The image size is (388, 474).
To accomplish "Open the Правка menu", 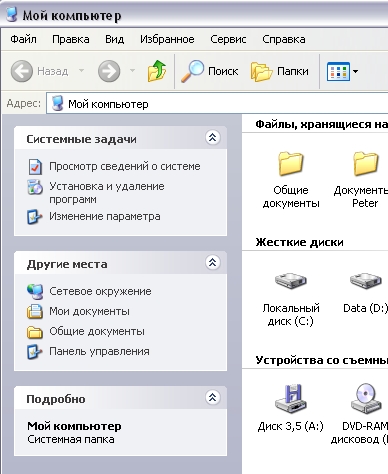I will click(x=71, y=39).
